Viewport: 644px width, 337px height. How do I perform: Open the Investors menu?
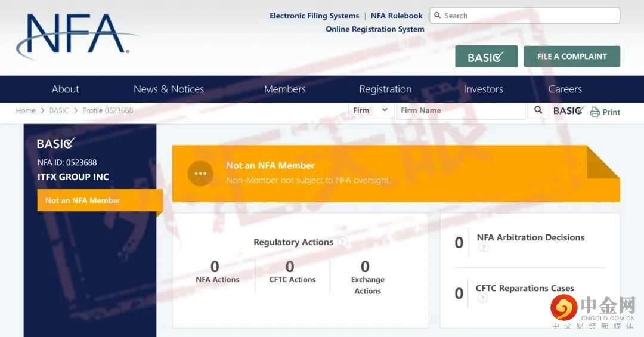[484, 89]
